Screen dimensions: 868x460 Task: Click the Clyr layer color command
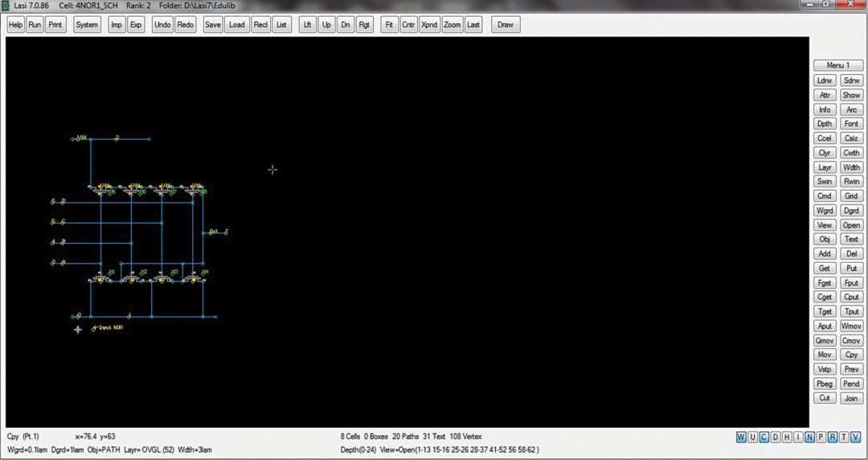click(x=825, y=153)
